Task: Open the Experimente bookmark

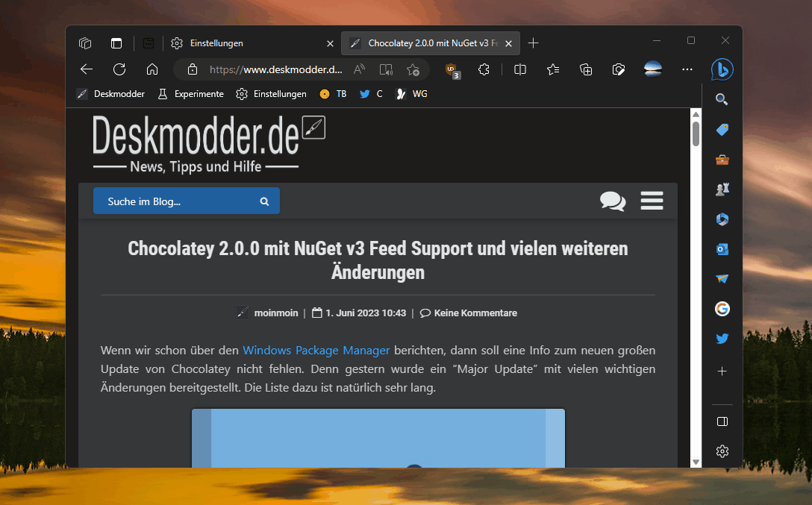Action: click(x=190, y=94)
